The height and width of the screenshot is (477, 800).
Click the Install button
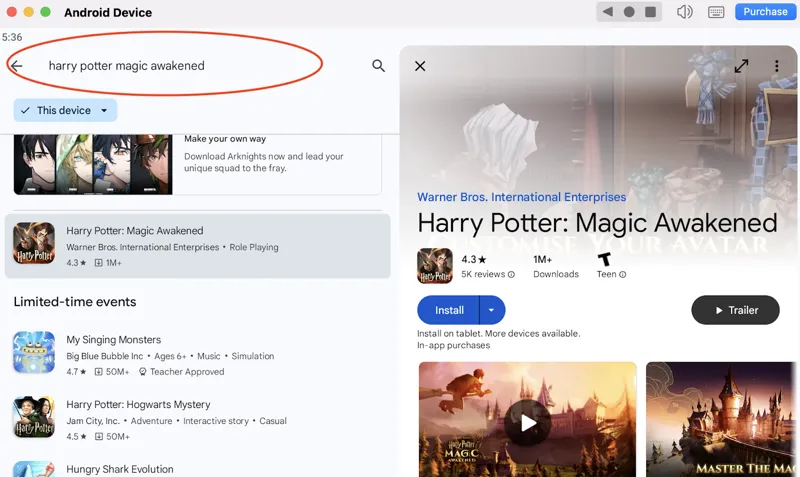(449, 310)
